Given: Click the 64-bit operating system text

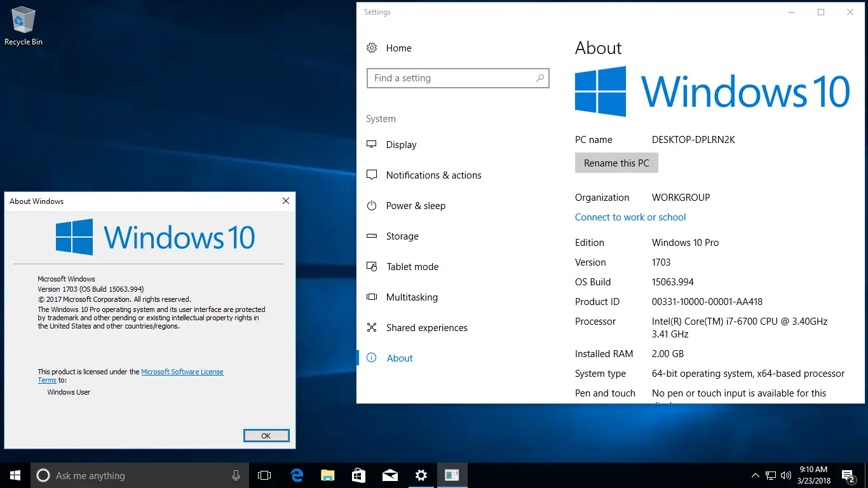Looking at the screenshot, I should pyautogui.click(x=749, y=374).
